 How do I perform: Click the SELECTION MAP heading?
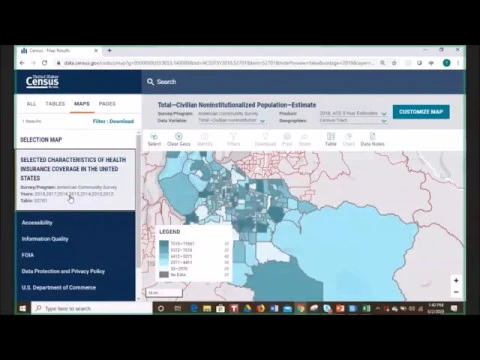tap(41, 140)
